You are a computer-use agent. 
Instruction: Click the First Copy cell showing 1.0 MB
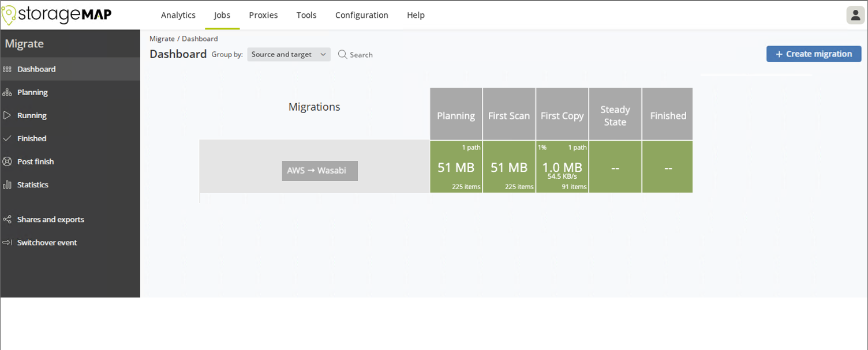[x=562, y=167]
